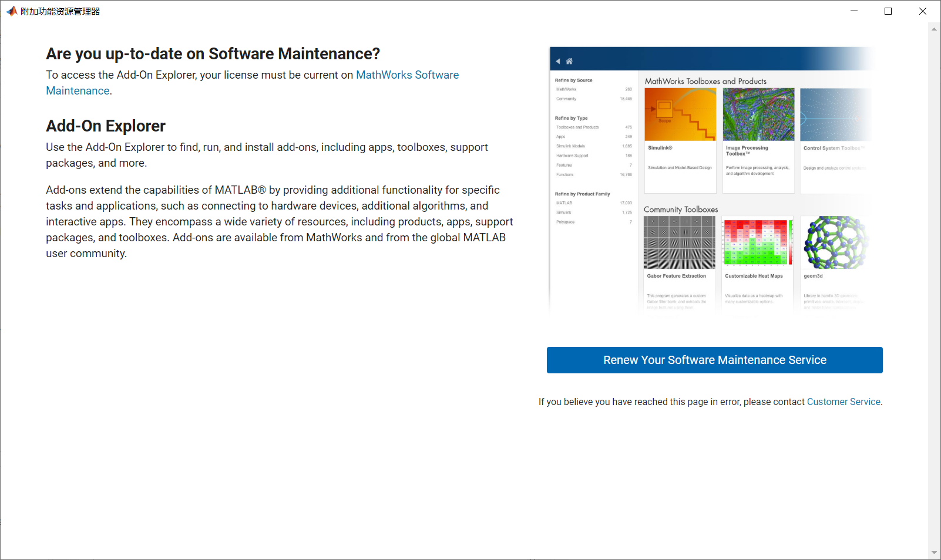Click the MATLAB logo in title bar
The image size is (941, 560).
12,11
